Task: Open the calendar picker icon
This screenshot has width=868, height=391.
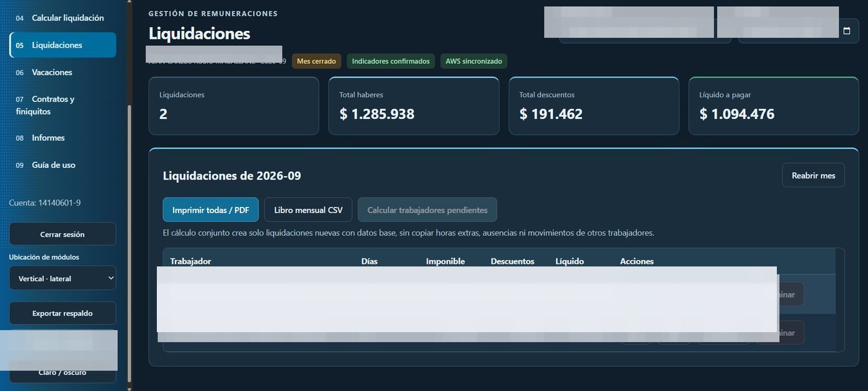Action: click(x=847, y=31)
